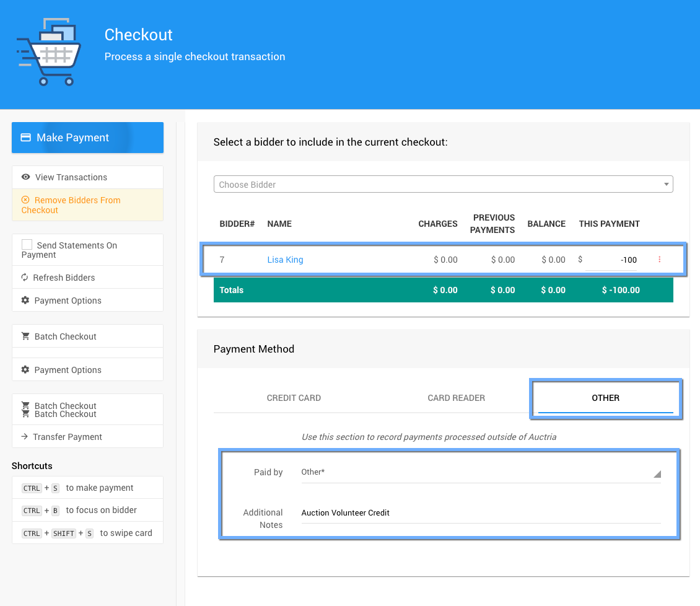
Task: Click the eye icon beside View Transactions
Action: [x=26, y=177]
